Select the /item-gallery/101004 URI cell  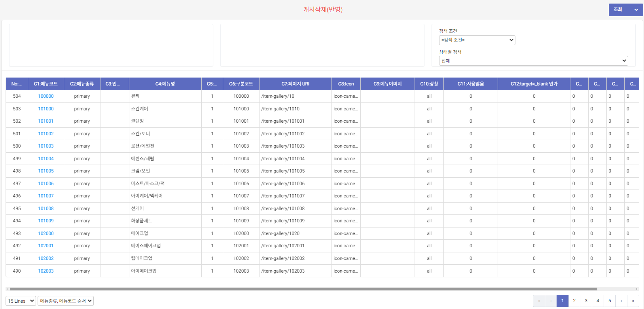pos(295,159)
